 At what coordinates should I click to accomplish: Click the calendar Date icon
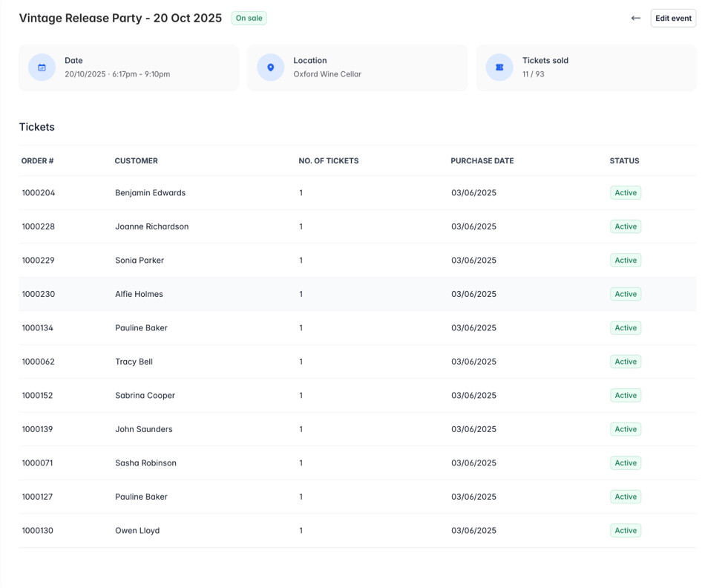(x=42, y=68)
